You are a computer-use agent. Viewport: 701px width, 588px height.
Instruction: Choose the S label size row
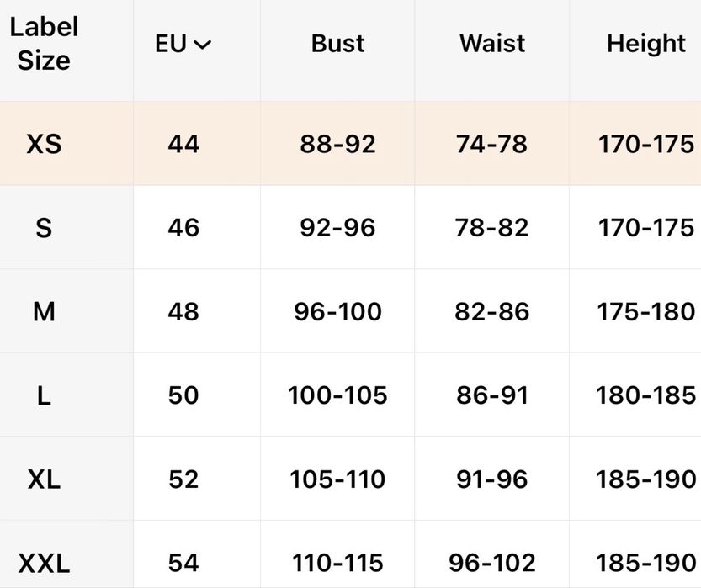coord(44,228)
